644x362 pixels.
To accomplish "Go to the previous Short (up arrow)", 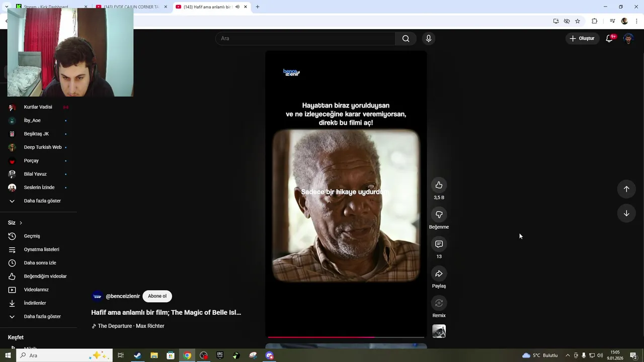I will point(626,189).
